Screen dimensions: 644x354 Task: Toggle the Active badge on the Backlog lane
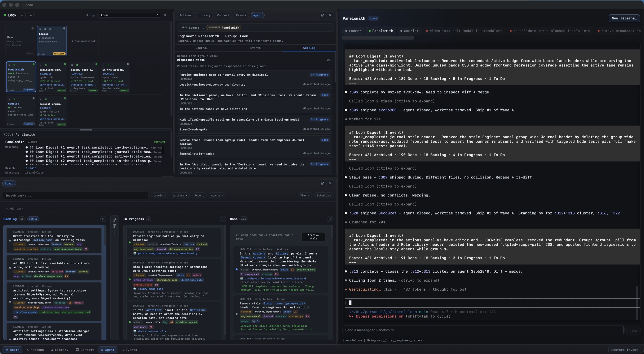point(33,219)
